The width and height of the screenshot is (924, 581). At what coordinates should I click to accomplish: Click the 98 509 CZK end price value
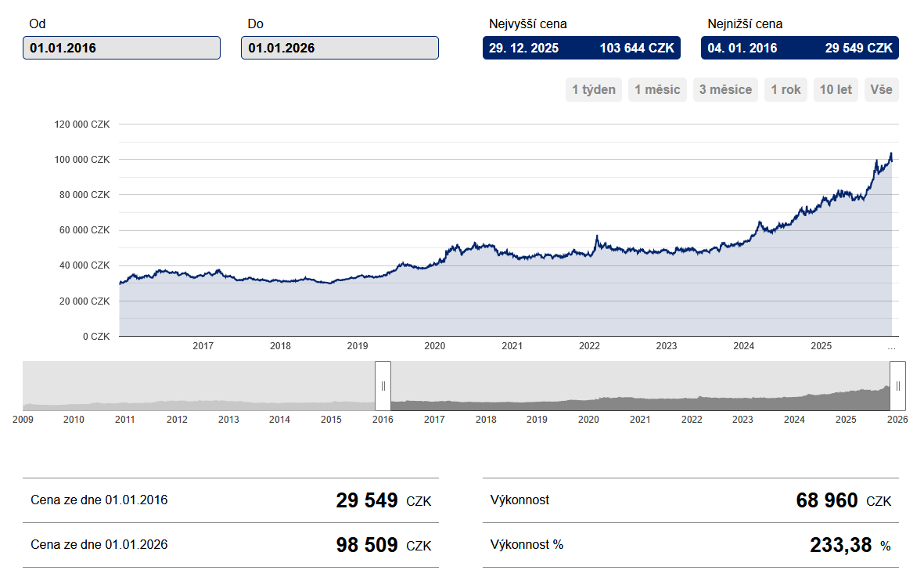point(367,545)
